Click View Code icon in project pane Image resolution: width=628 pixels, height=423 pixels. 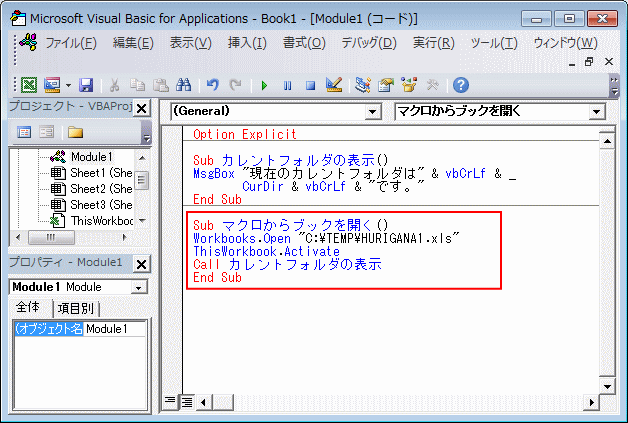coord(24,132)
